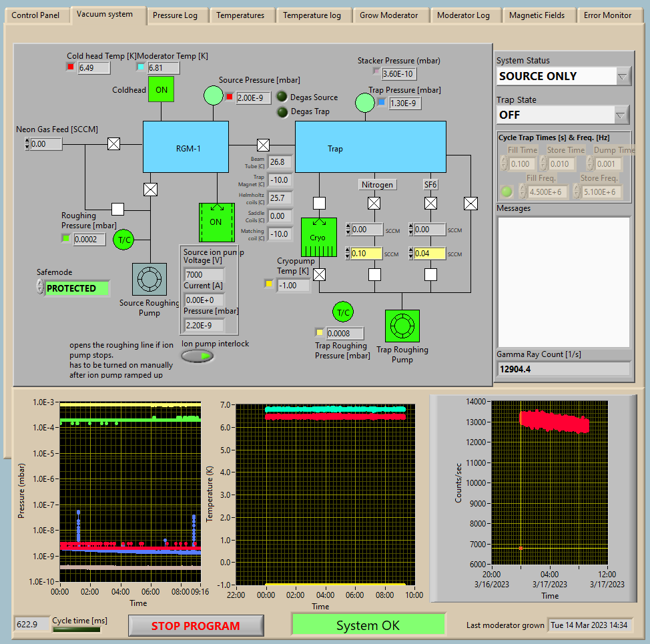This screenshot has width=650, height=644.
Task: Toggle open valve above Cryo pump
Action: click(319, 203)
